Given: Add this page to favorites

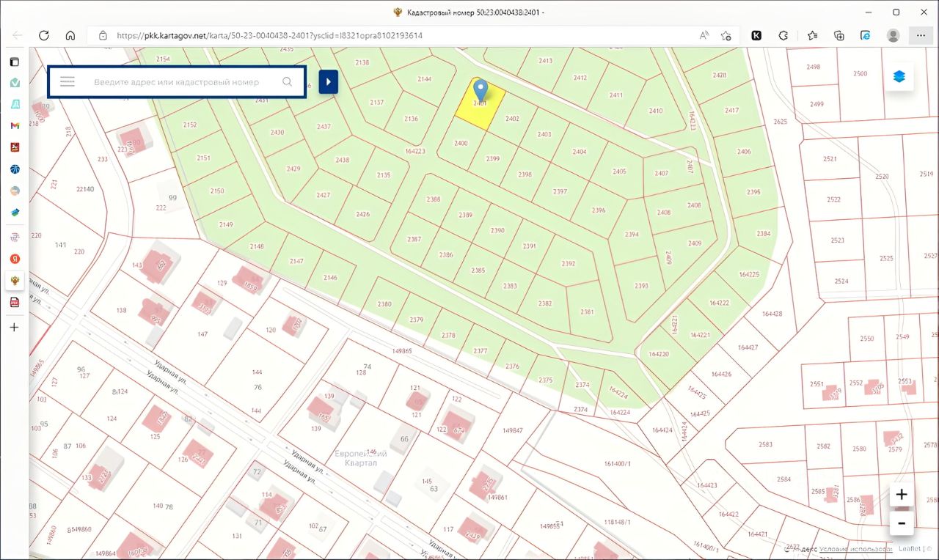Looking at the screenshot, I should tap(726, 35).
